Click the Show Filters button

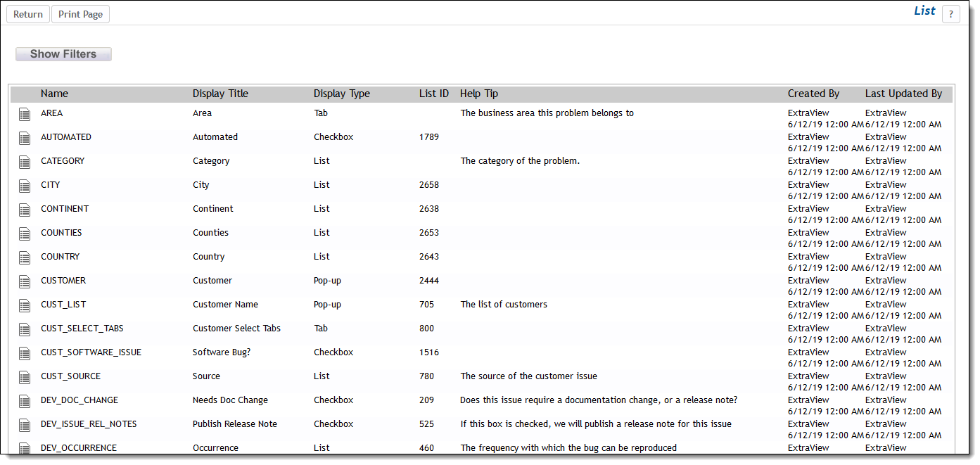(x=63, y=54)
